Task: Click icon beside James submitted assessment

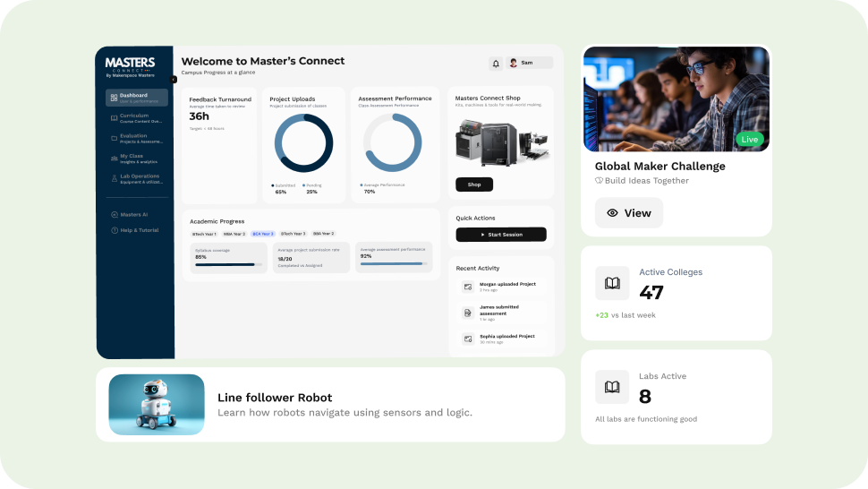Action: [x=468, y=313]
